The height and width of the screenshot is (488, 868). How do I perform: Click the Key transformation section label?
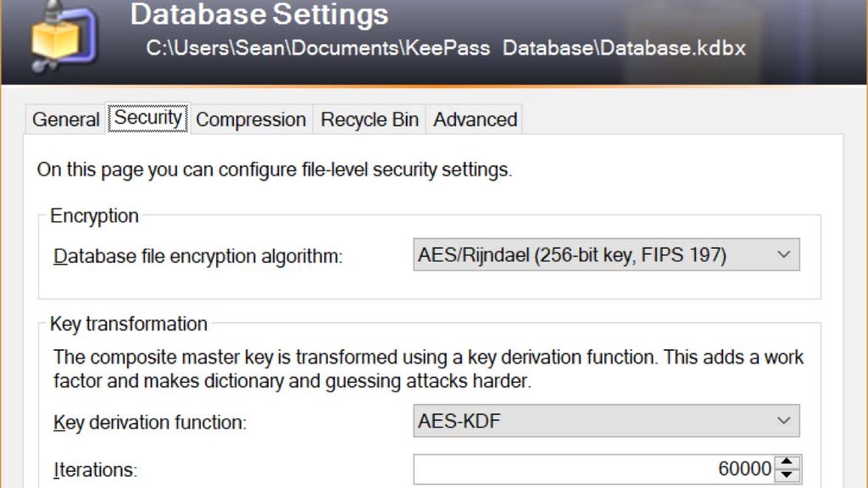129,324
